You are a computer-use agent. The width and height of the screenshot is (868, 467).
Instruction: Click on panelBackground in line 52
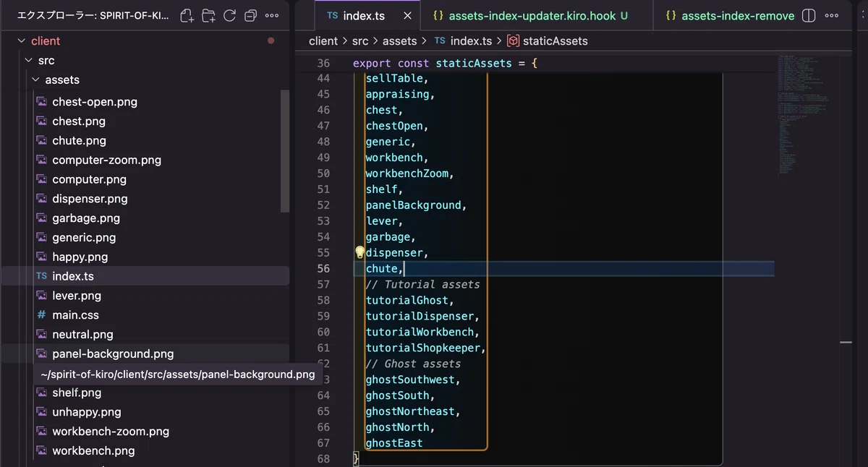[413, 205]
